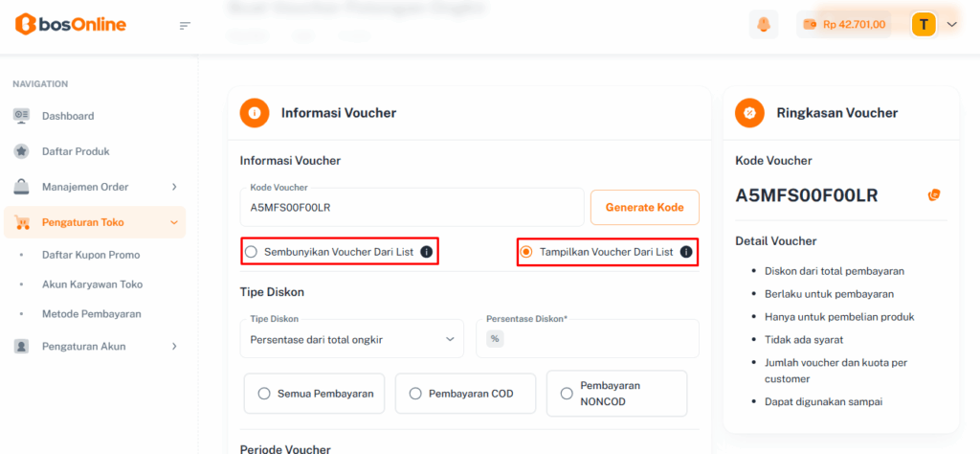
Task: Click info icon beside Sembunyikan Voucher
Action: click(427, 253)
